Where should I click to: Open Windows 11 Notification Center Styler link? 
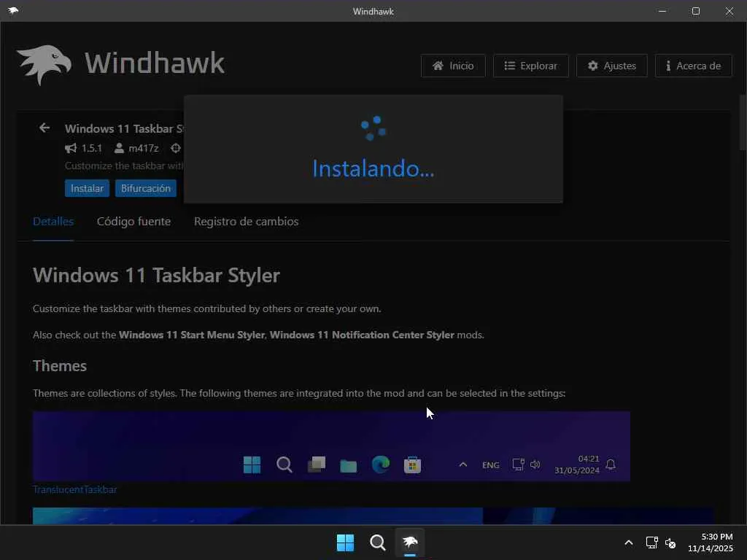[x=362, y=335]
